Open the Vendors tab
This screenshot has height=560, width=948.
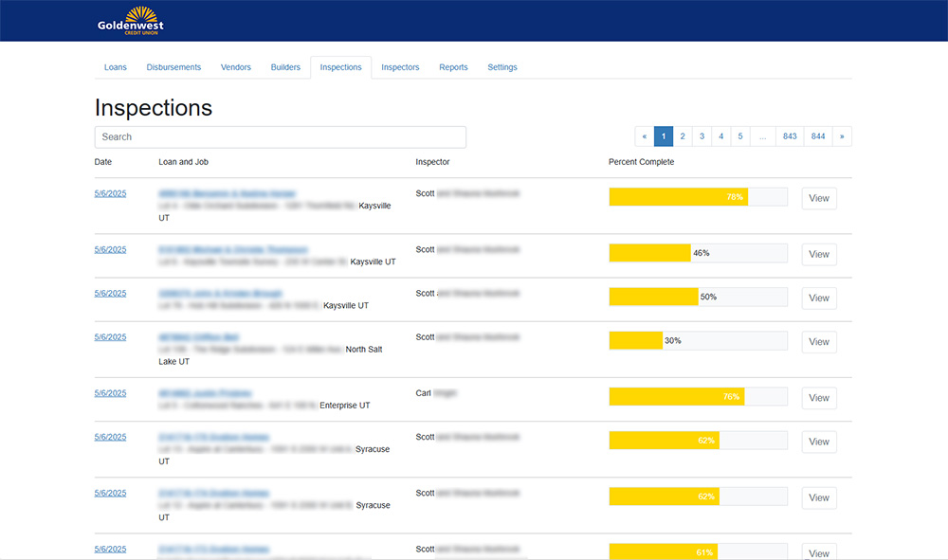pos(236,67)
